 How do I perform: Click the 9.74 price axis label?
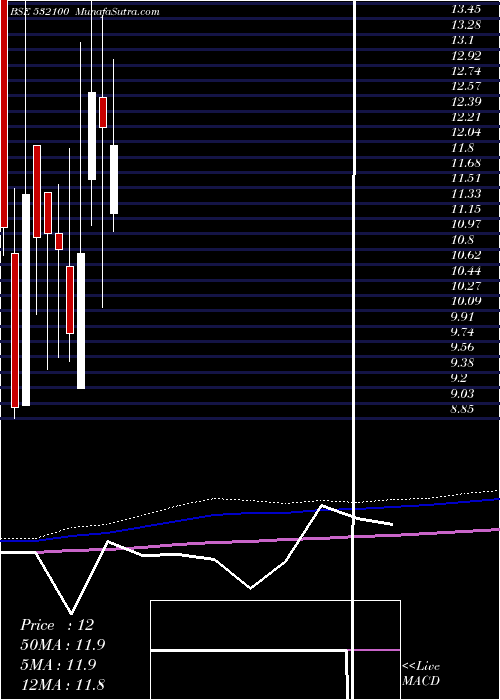coord(462,332)
